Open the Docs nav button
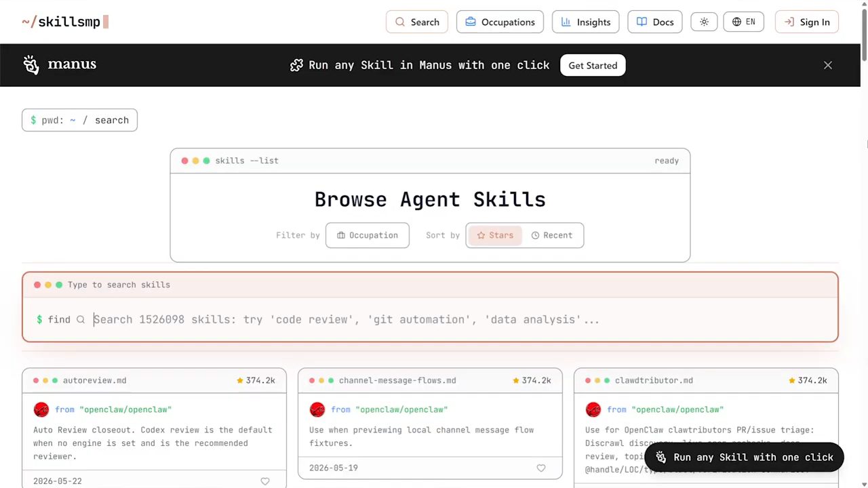The height and width of the screenshot is (488, 868). (x=655, y=22)
